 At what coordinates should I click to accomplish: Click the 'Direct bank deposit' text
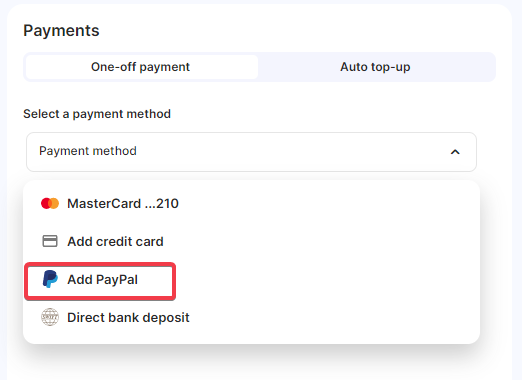[x=128, y=318]
